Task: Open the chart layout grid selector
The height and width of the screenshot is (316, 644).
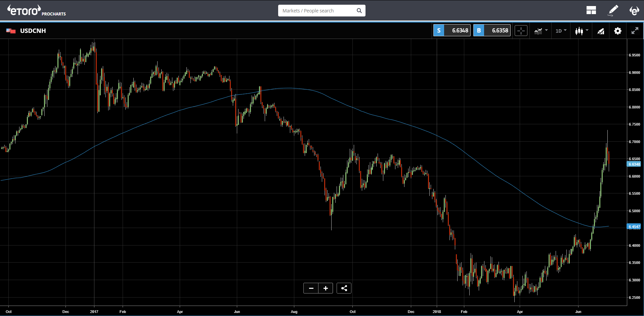Action: pos(591,10)
